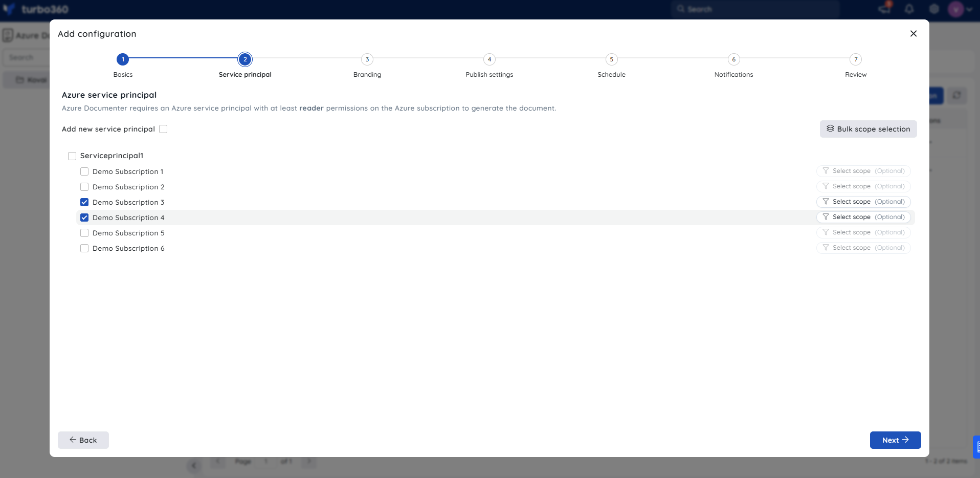
Task: Open Select scope for Demo Subscription 6
Action: pos(863,248)
